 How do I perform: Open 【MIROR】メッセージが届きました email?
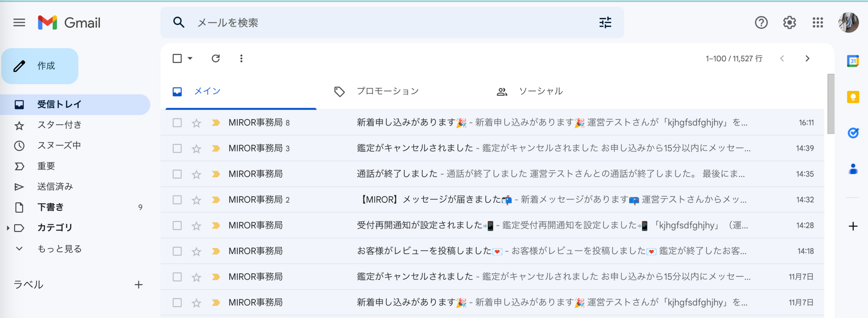click(x=492, y=200)
